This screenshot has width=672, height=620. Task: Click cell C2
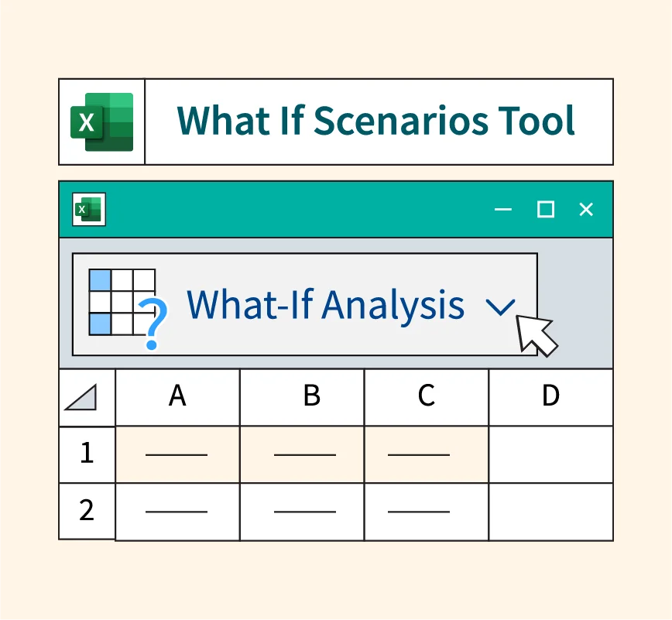(x=426, y=512)
